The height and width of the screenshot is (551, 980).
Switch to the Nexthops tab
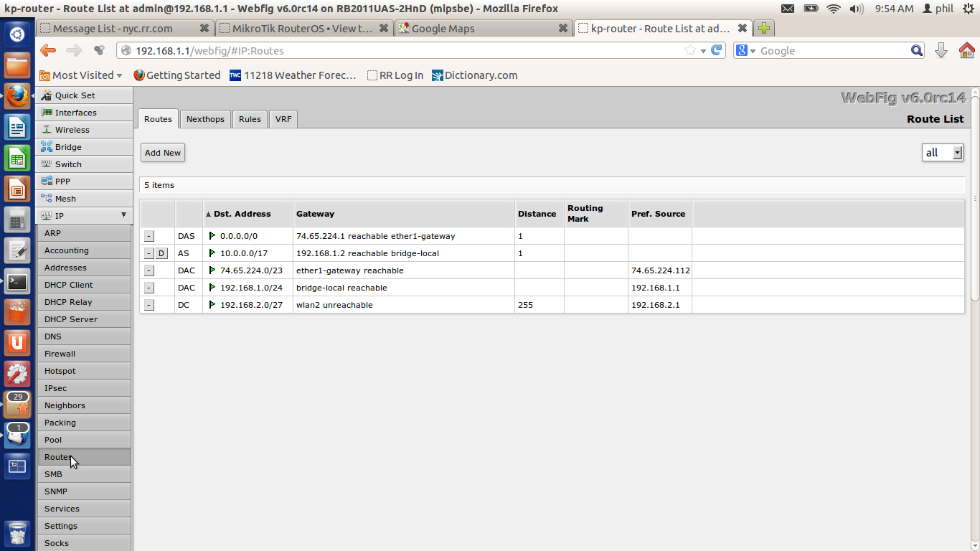(x=205, y=119)
